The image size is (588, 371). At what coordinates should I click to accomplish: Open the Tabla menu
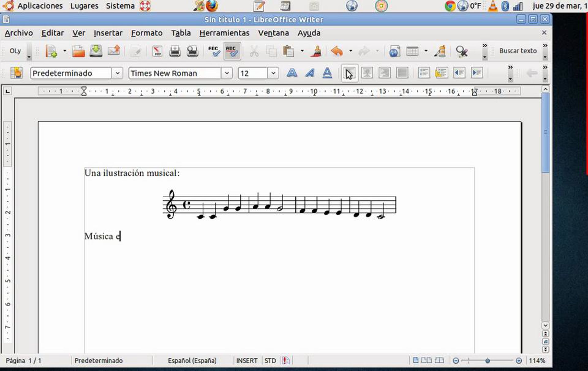coord(181,33)
